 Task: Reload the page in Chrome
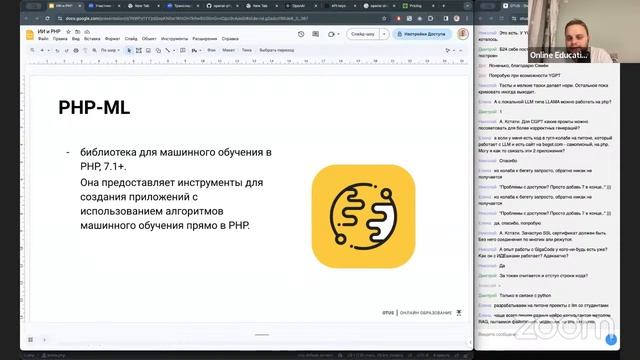coord(47,18)
